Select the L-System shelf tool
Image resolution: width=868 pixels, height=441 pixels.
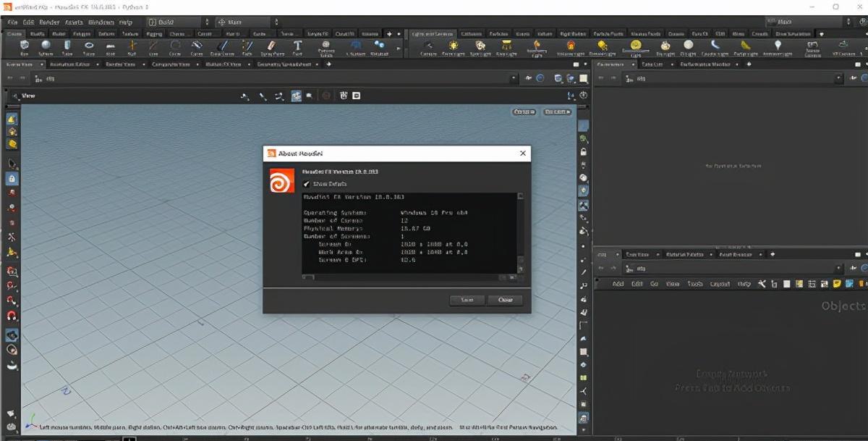[355, 48]
